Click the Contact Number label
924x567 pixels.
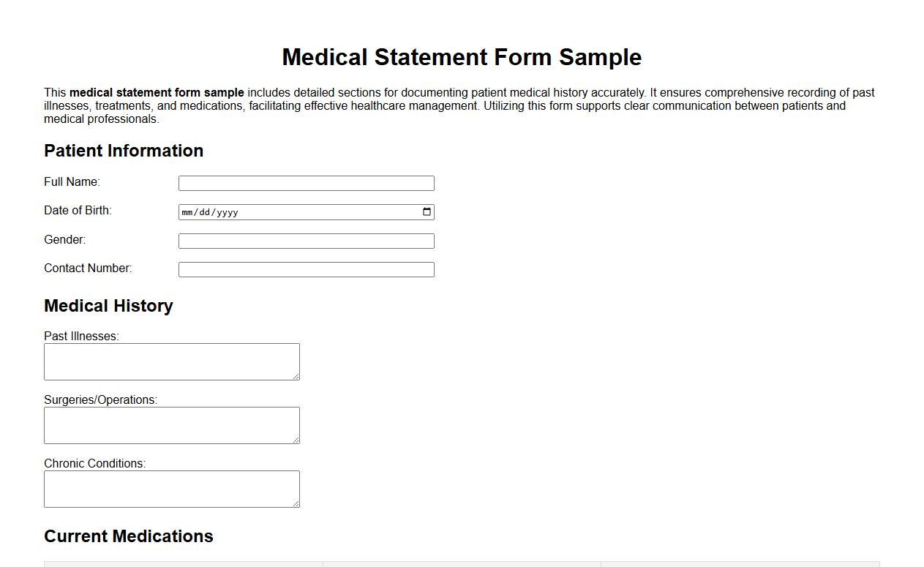click(88, 268)
